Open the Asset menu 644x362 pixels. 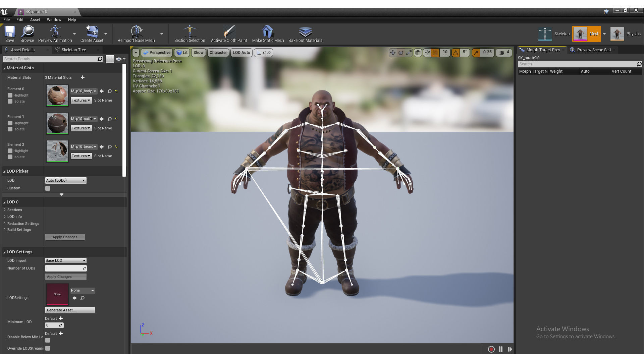click(35, 19)
